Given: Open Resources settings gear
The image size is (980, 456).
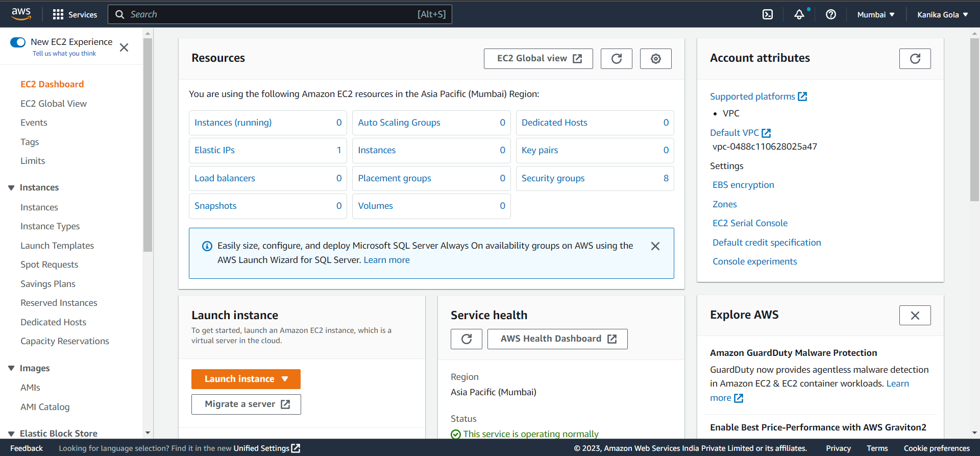Looking at the screenshot, I should (656, 59).
